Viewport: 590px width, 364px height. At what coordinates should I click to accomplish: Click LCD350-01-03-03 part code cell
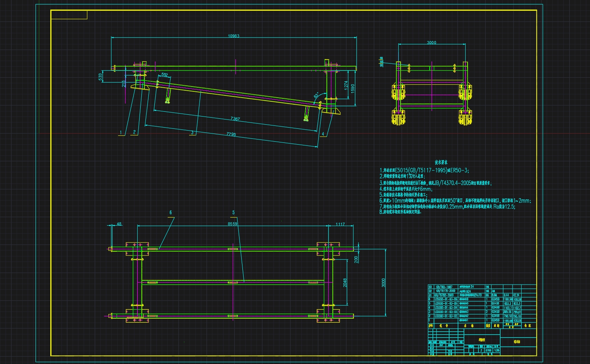click(446, 312)
